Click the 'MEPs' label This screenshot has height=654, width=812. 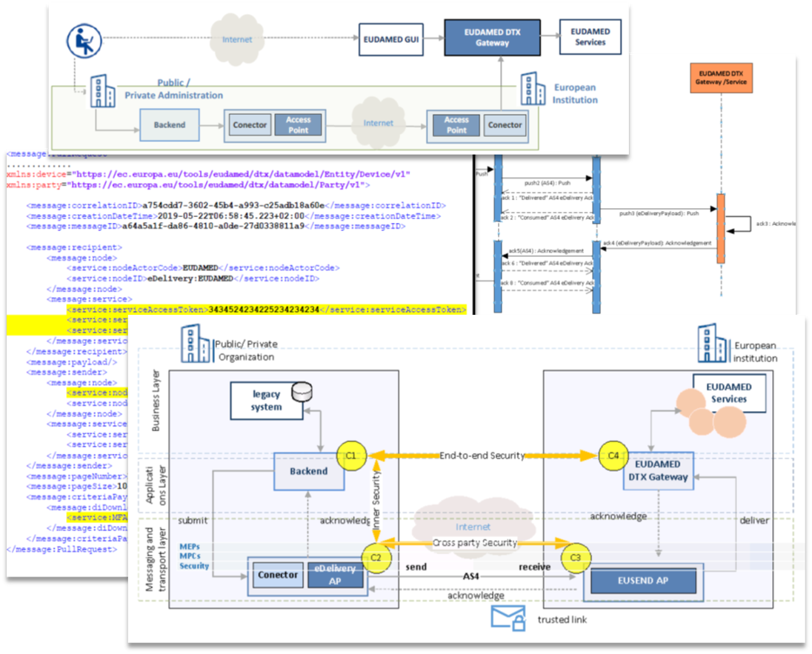[x=190, y=547]
